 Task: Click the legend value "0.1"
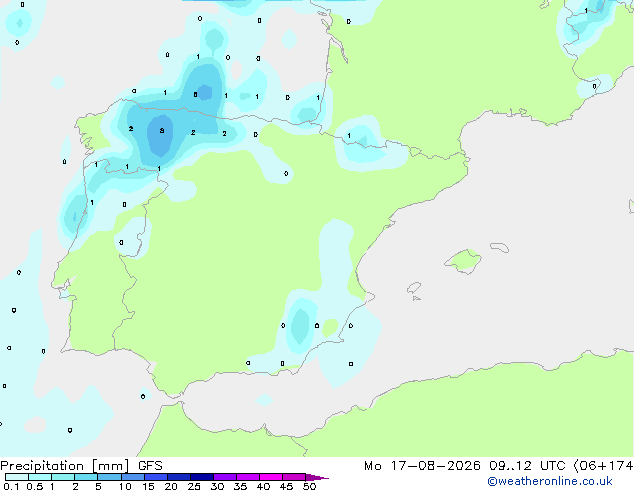(x=11, y=486)
